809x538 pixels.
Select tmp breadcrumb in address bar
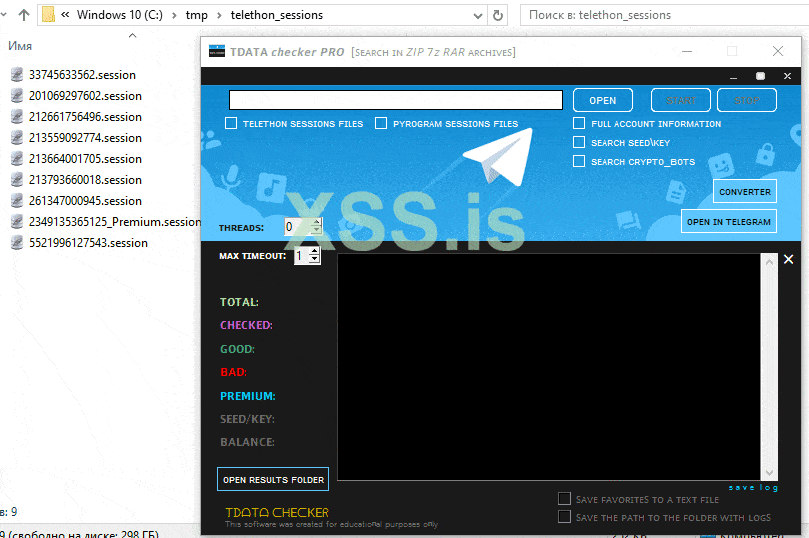click(197, 15)
